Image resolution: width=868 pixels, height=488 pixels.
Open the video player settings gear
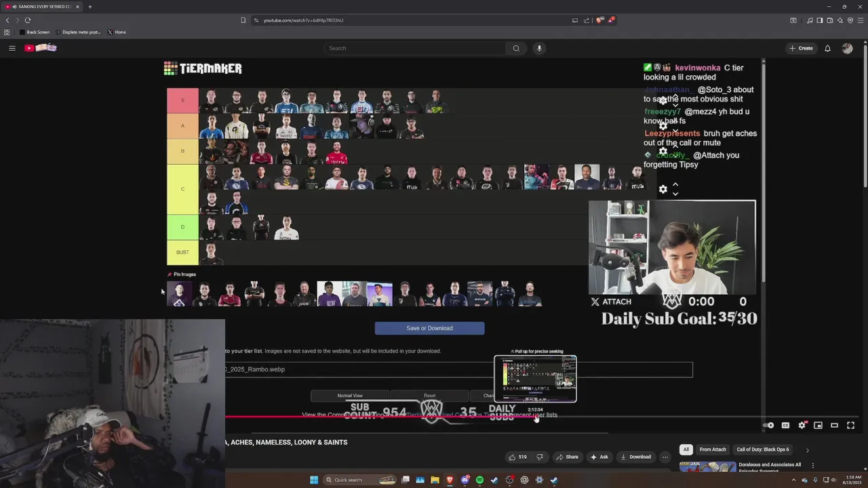[x=802, y=425]
